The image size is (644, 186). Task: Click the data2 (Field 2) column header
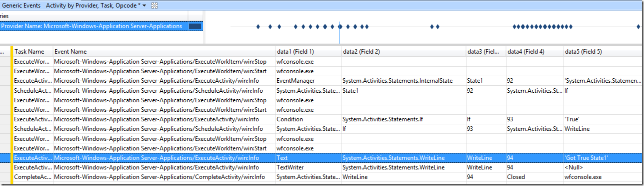pyautogui.click(x=403, y=52)
